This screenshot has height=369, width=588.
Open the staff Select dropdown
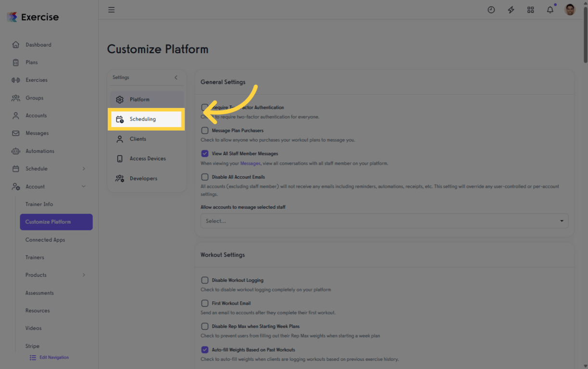384,221
